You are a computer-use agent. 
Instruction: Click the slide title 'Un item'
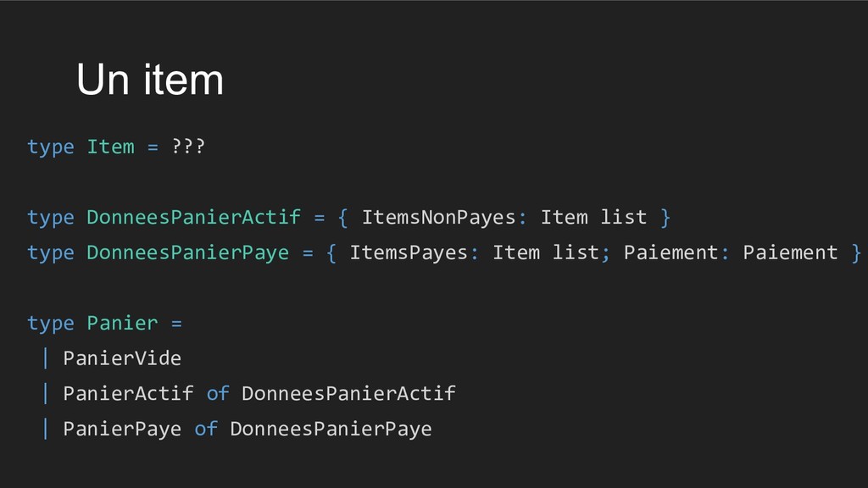(150, 80)
